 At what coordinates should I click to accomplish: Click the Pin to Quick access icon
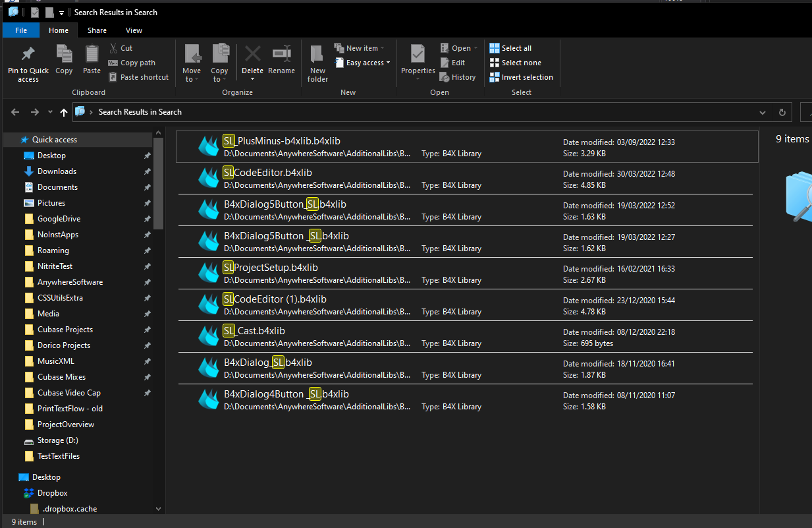click(x=28, y=54)
